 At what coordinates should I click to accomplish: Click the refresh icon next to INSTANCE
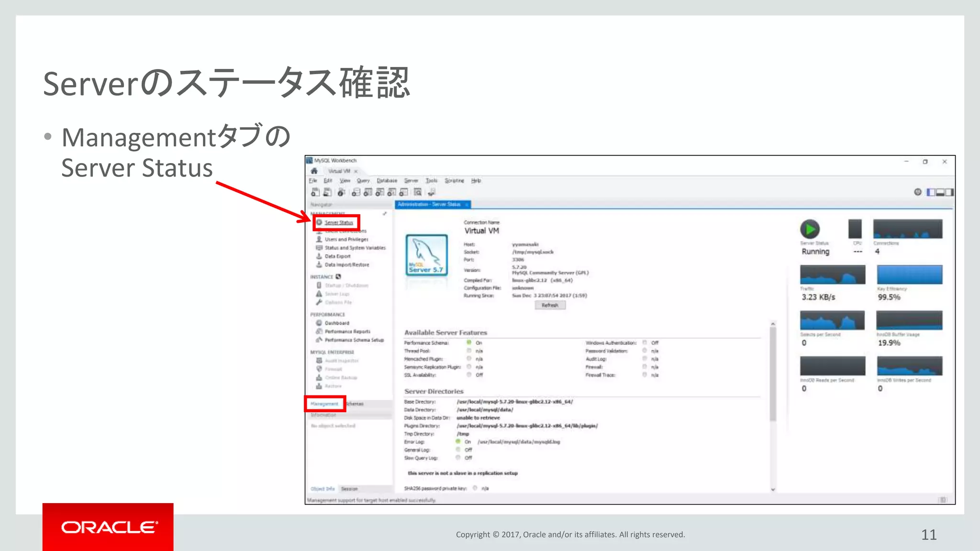point(338,276)
